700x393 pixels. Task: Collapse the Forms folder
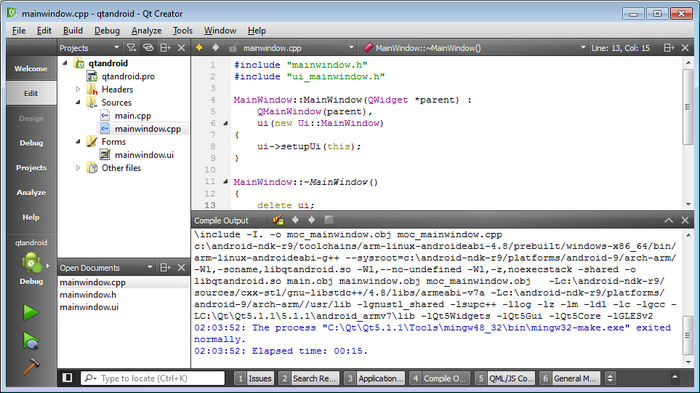click(x=78, y=142)
